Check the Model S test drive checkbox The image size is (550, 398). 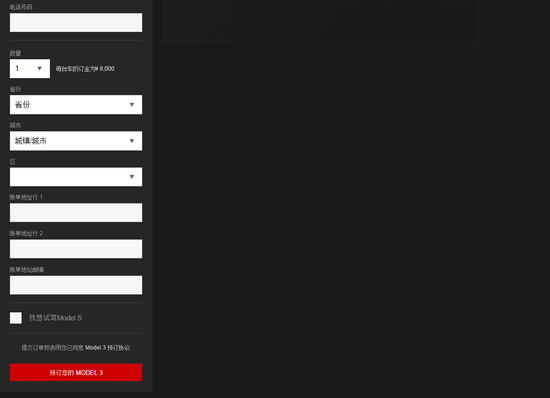coord(16,318)
